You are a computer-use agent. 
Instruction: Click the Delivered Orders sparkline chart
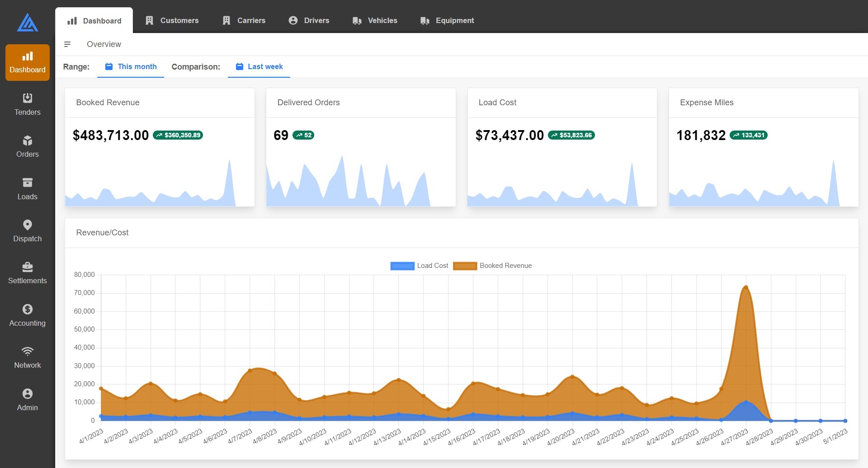pyautogui.click(x=361, y=181)
